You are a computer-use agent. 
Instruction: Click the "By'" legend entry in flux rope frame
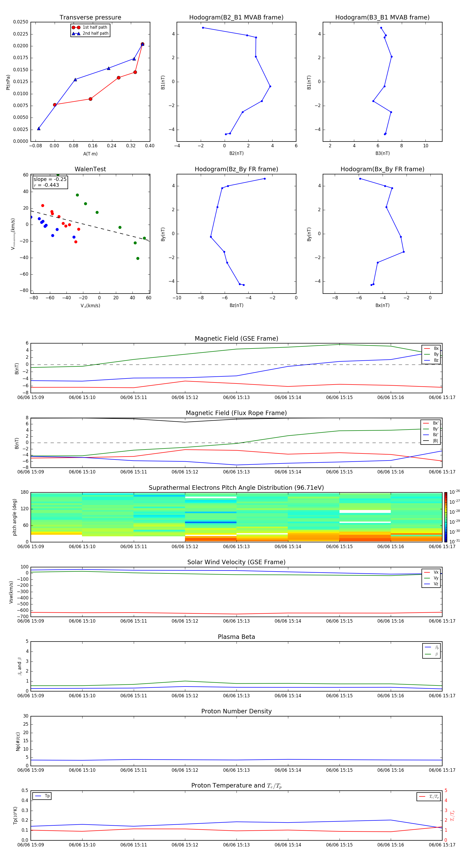(431, 429)
